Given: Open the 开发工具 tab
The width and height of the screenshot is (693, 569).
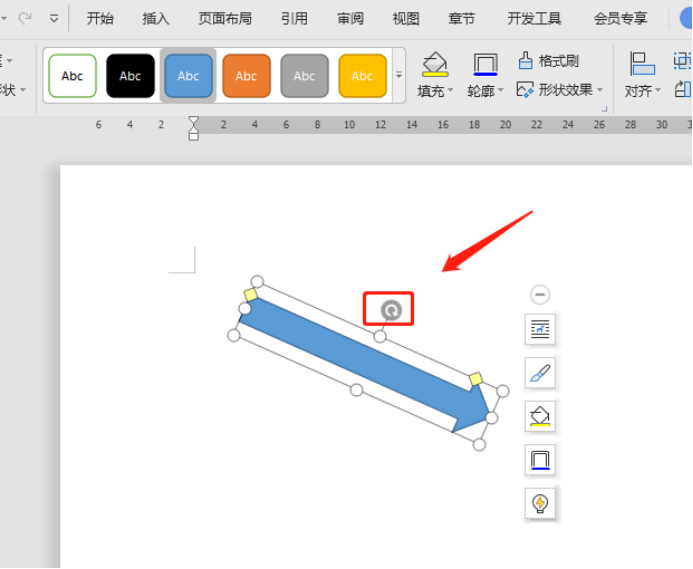Looking at the screenshot, I should point(534,19).
